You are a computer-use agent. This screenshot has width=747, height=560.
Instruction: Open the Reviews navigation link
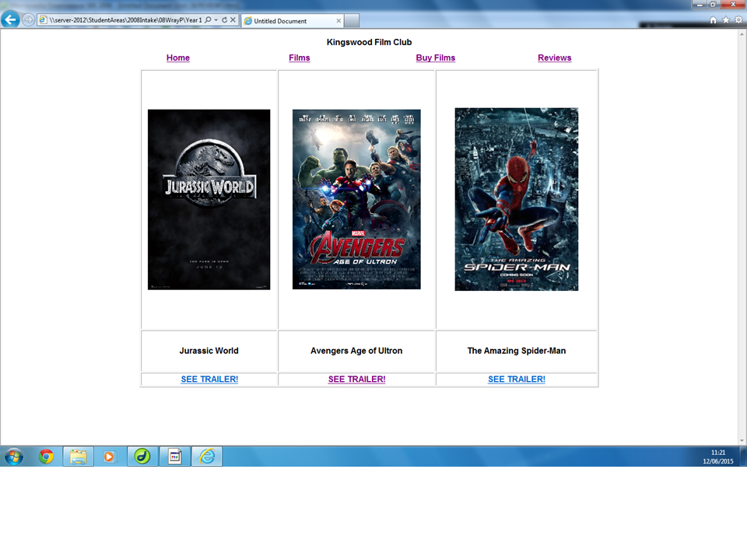[555, 58]
